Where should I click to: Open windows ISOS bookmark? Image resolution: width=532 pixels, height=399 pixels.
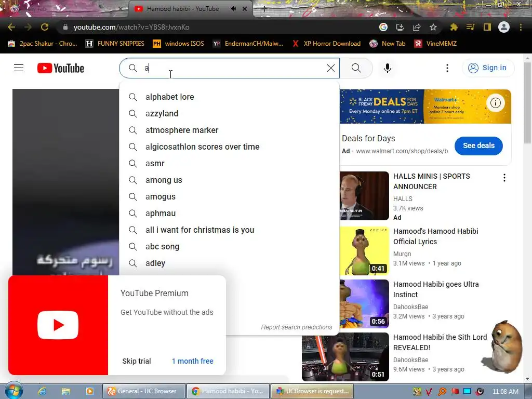pos(179,44)
